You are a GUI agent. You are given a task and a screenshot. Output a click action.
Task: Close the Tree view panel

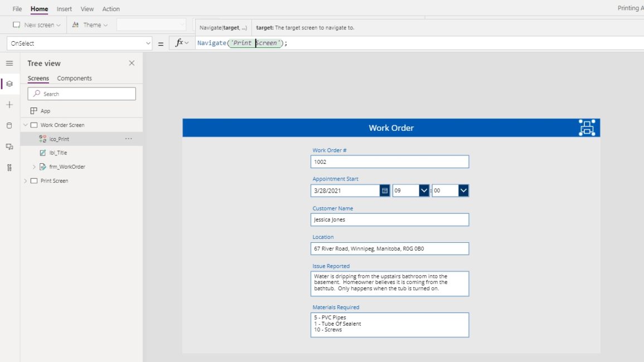click(132, 63)
